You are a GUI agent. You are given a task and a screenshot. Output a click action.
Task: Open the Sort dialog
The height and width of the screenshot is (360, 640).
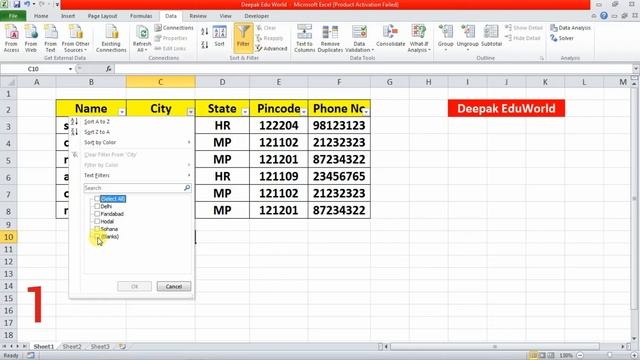[x=220, y=37]
